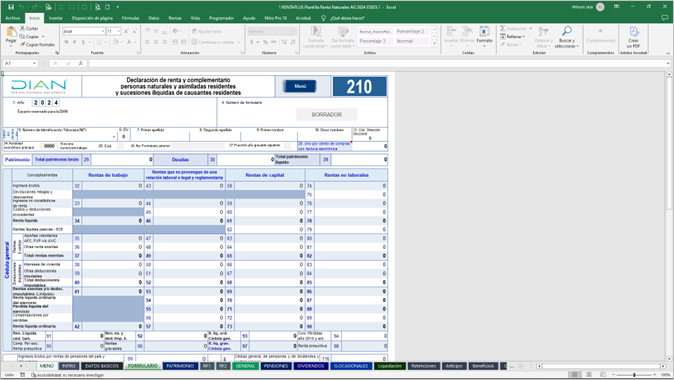Click Accesibilidad status bar message
This screenshot has width=674, height=380.
point(67,375)
